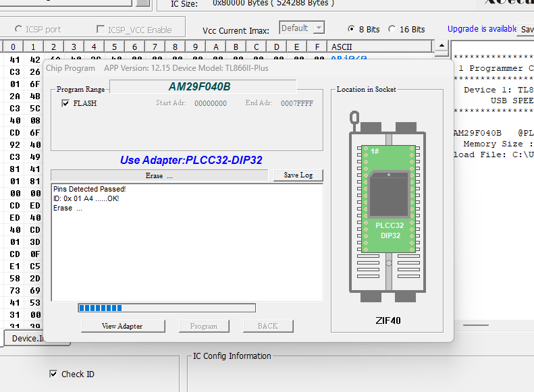The width and height of the screenshot is (534, 392).
Task: Click the BACK button
Action: 267,326
